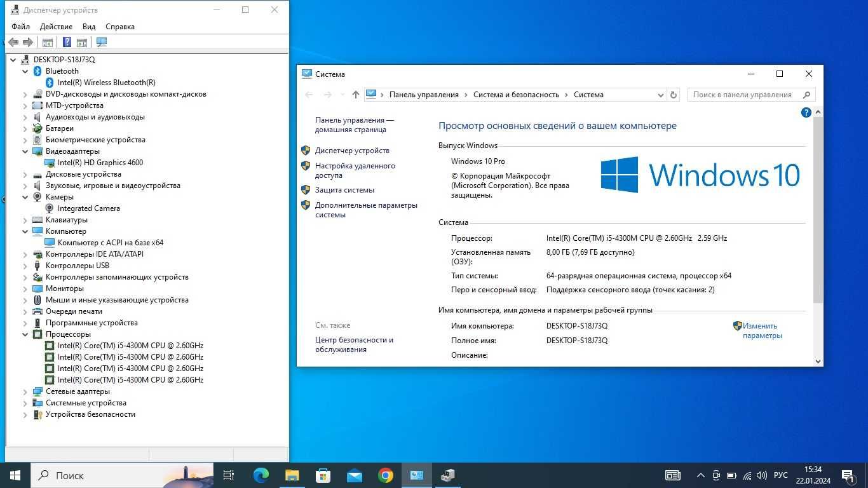Viewport: 868px width, 488px height.
Task: Open Task View on the taskbar
Action: 229,475
